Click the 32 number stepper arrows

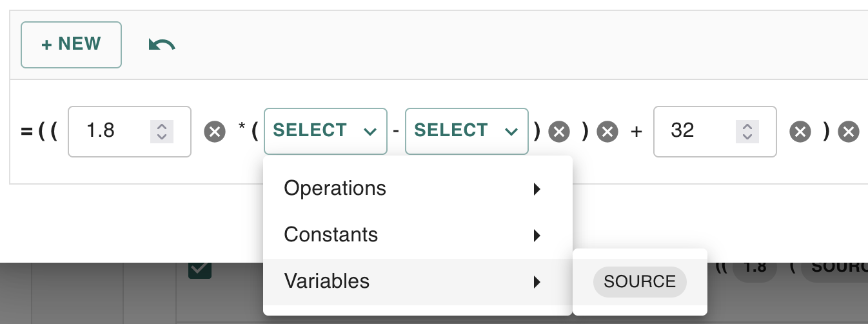tap(747, 132)
